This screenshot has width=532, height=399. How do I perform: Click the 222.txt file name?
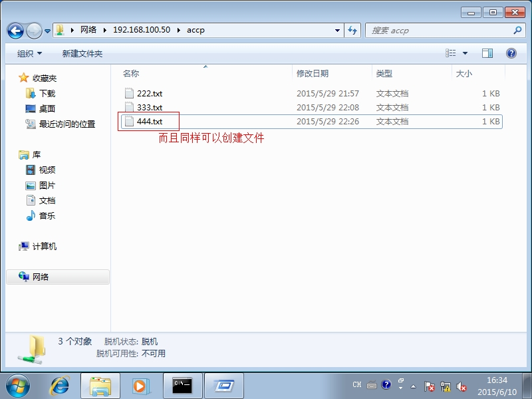pos(150,93)
